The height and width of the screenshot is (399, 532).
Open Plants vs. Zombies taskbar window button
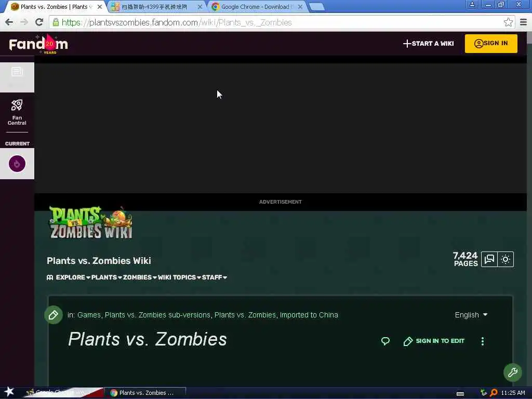click(145, 393)
